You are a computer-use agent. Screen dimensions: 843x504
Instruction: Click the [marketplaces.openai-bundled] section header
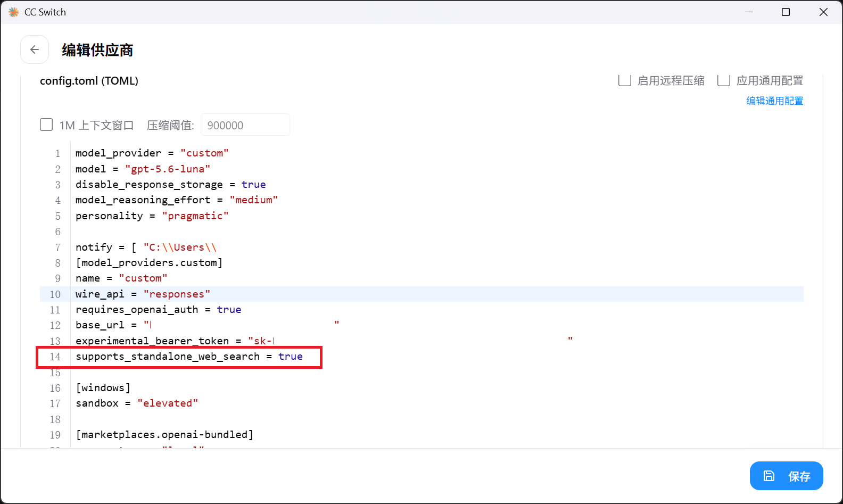point(164,435)
